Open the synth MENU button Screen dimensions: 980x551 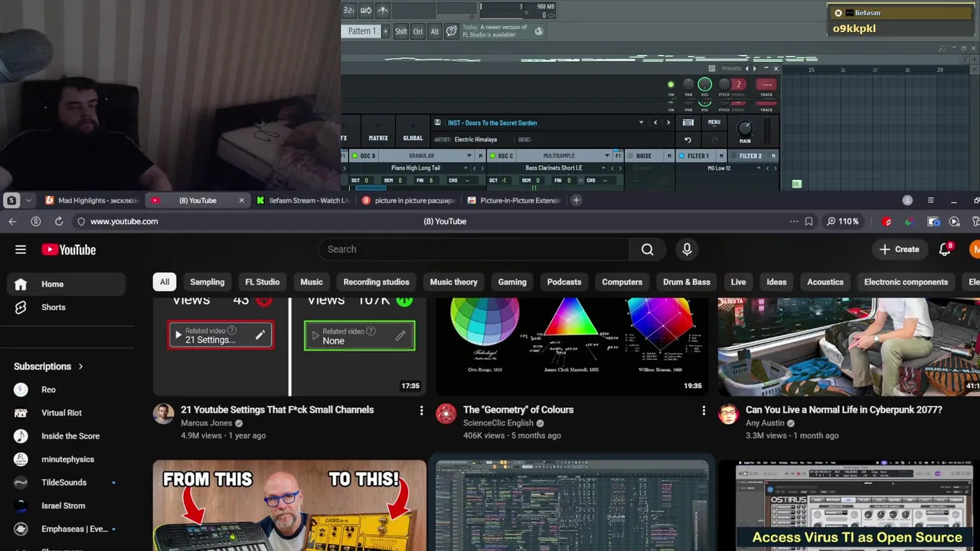pos(714,122)
